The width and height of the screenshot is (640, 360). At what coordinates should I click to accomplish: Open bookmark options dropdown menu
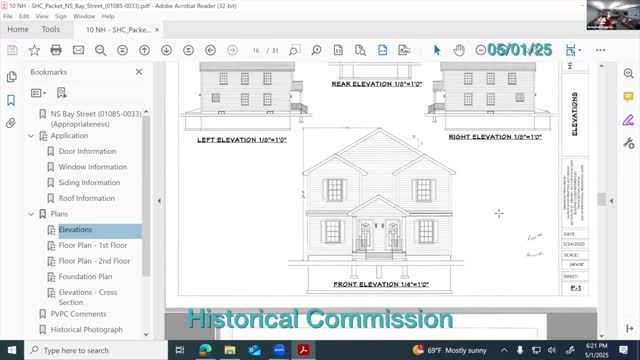tap(38, 93)
